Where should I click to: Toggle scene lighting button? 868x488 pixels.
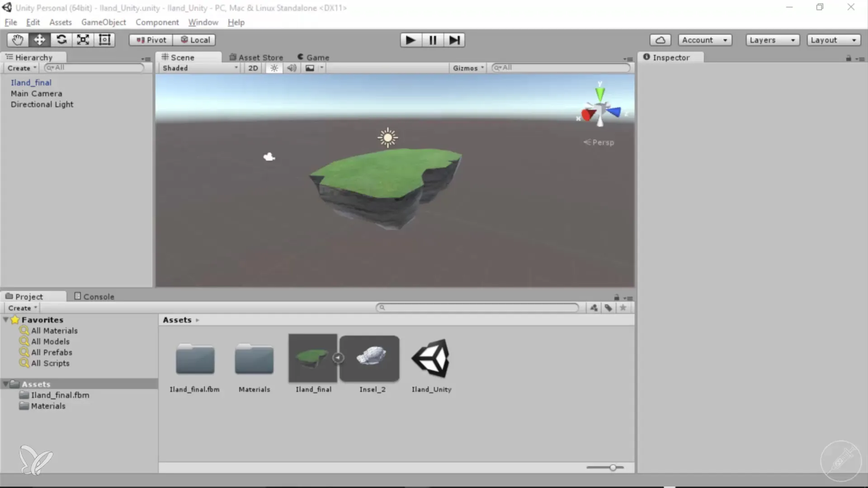tap(274, 68)
